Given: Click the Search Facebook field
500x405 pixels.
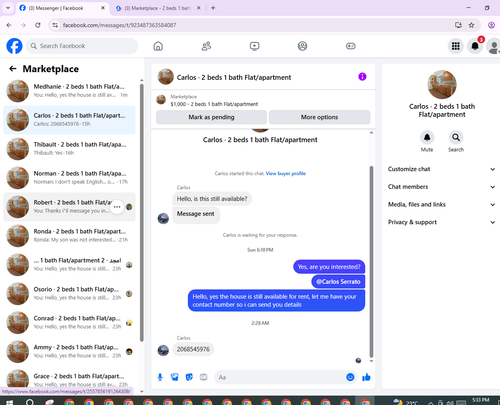Looking at the screenshot, I should pos(82,46).
